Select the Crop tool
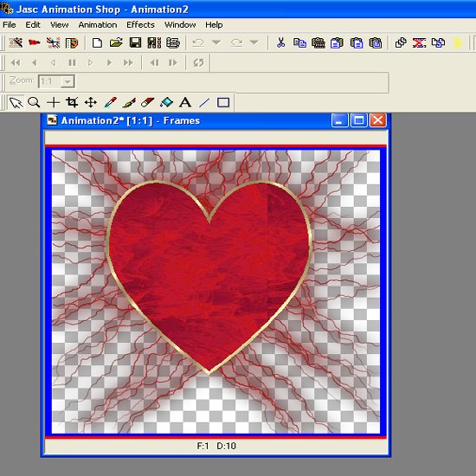 click(72, 102)
